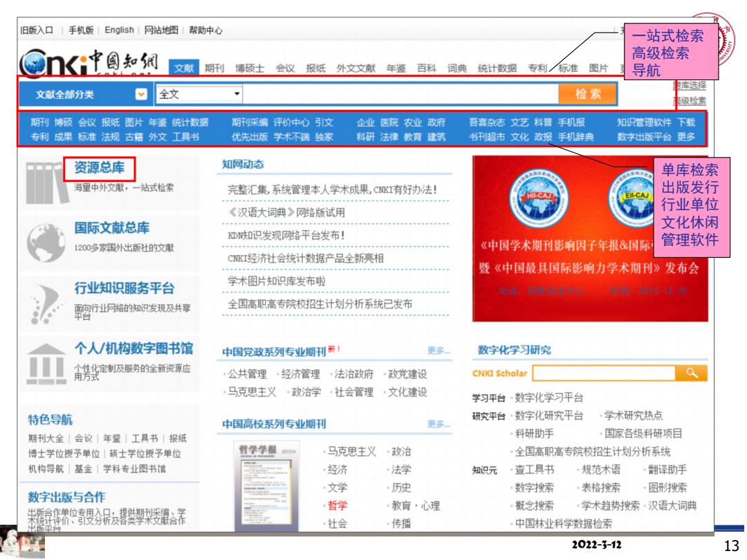Open the 个人/机构数字图书馆 heading link
The width and height of the screenshot is (747, 560).
[133, 348]
